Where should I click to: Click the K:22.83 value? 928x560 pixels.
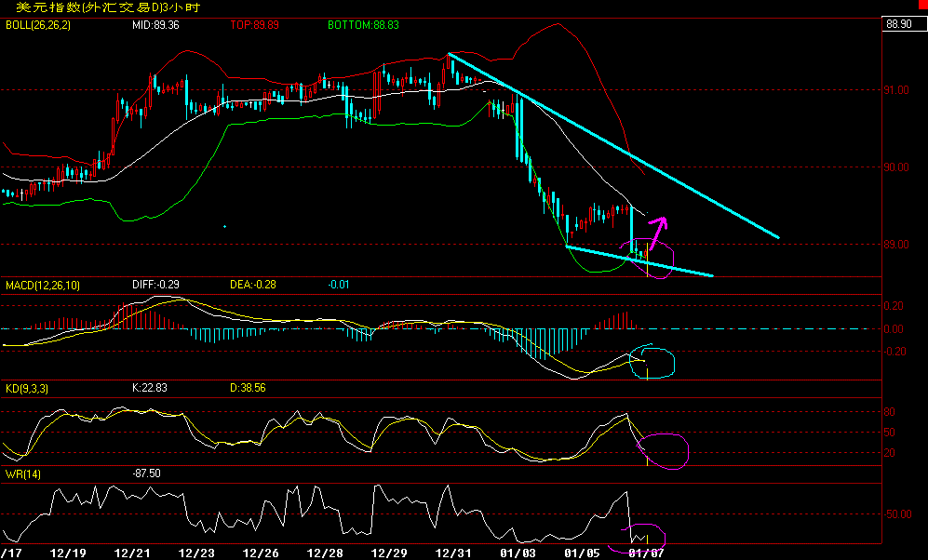pos(150,388)
